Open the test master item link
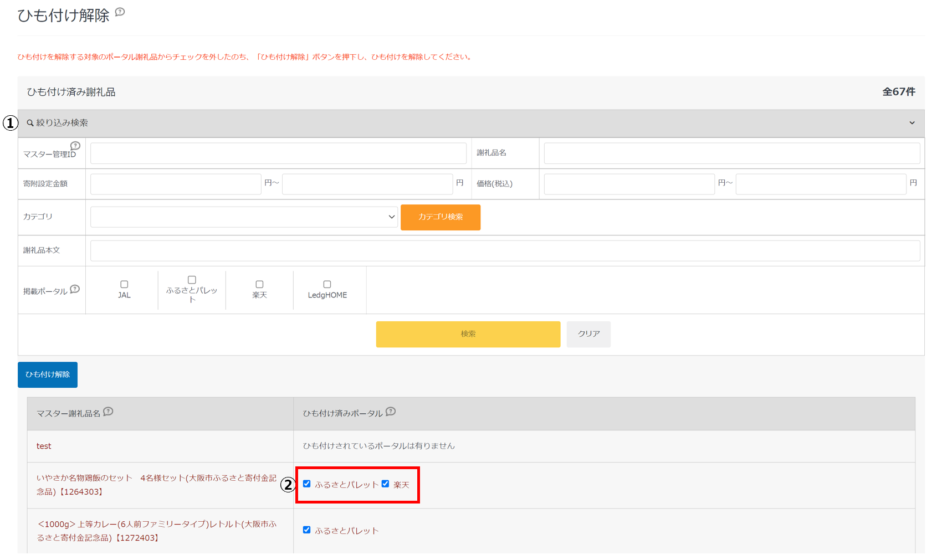 (44, 446)
